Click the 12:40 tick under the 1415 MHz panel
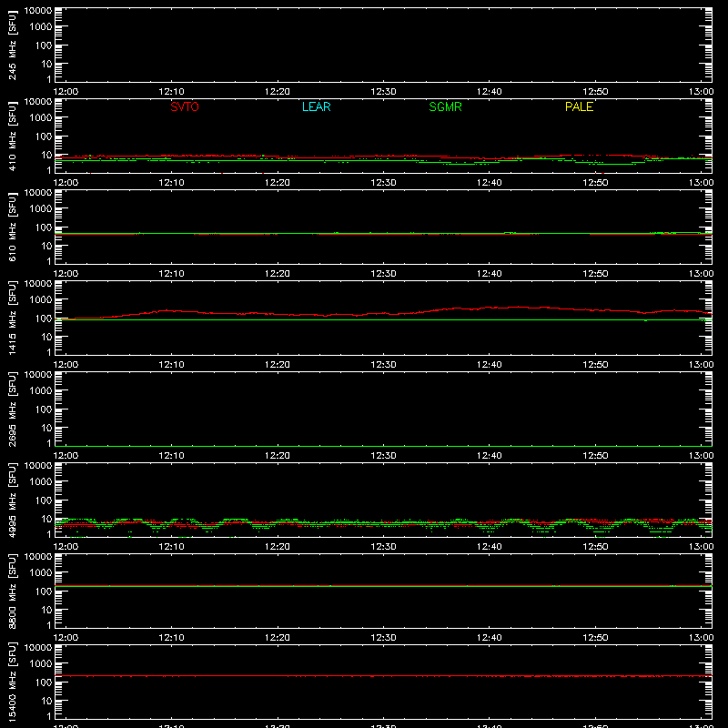728x728 pixels. [490, 365]
